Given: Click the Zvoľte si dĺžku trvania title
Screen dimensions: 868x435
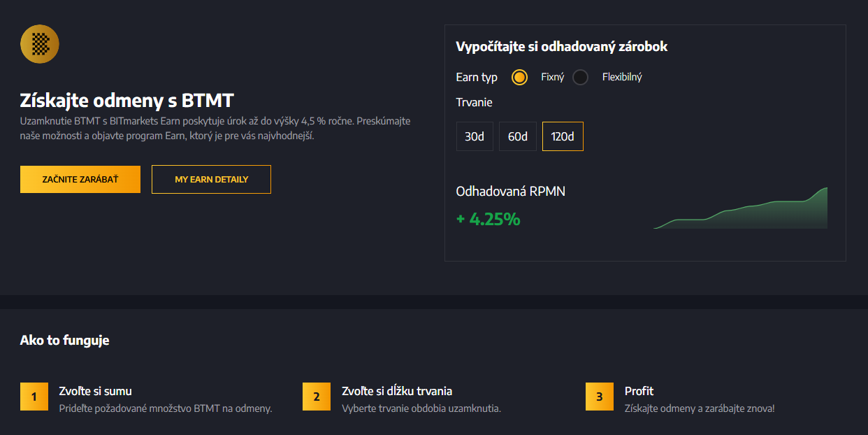Looking at the screenshot, I should click(x=397, y=391).
